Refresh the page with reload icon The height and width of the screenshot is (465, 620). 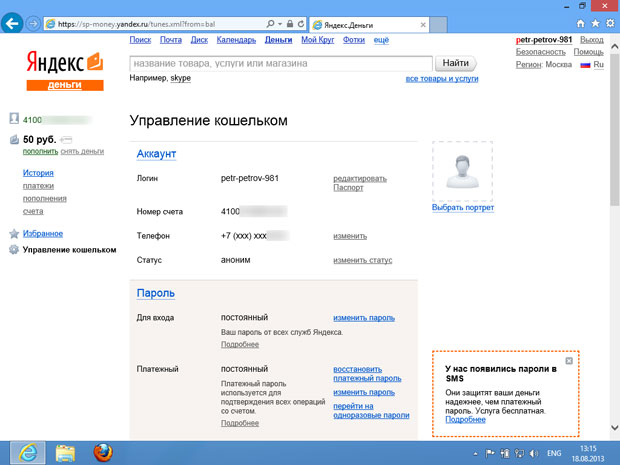(x=301, y=24)
